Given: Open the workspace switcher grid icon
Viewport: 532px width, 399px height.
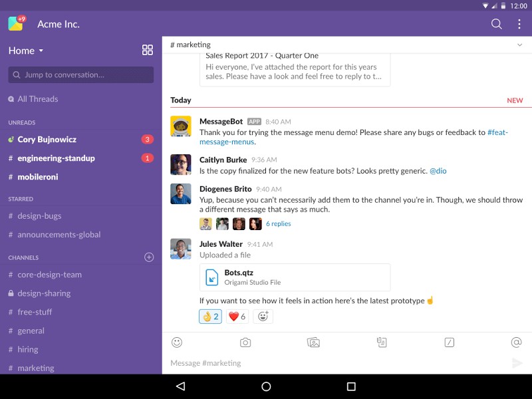Looking at the screenshot, I should 147,49.
